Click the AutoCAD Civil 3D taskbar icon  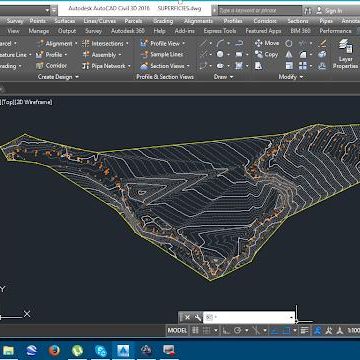[x=123, y=350]
